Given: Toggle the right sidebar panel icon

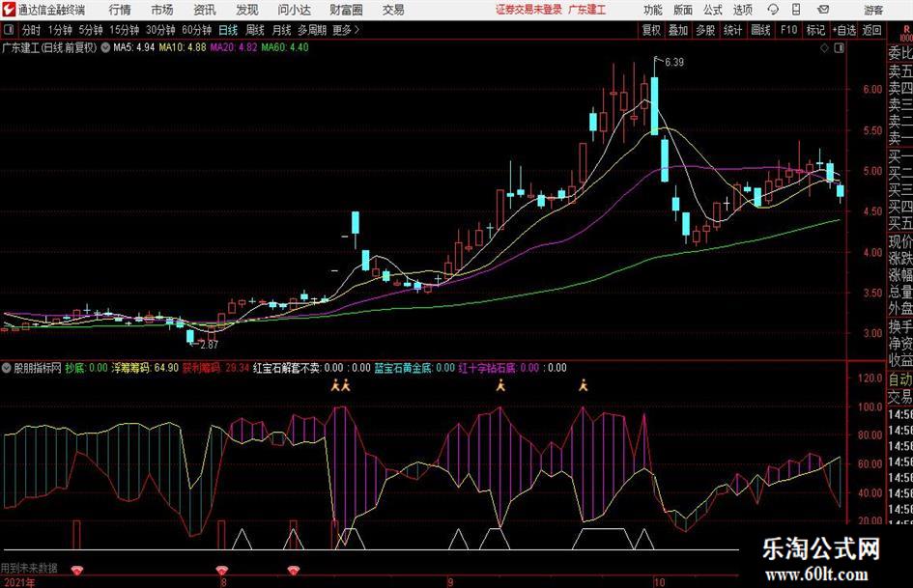Looking at the screenshot, I should click(839, 48).
